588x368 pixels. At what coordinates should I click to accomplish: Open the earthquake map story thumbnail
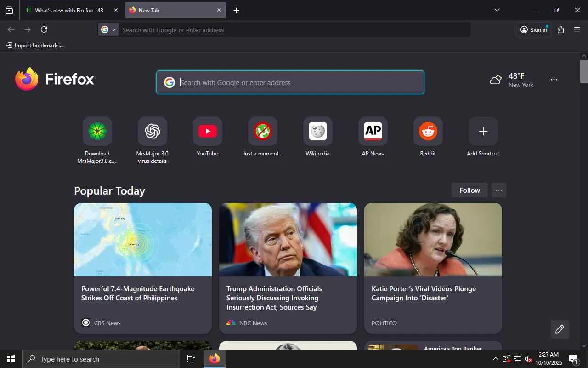click(x=143, y=240)
